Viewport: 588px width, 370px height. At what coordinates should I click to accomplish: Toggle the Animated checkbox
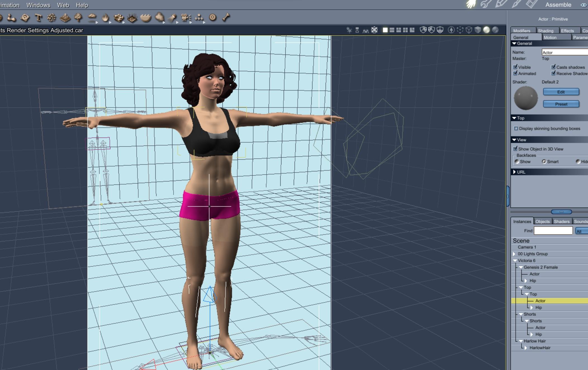click(515, 73)
